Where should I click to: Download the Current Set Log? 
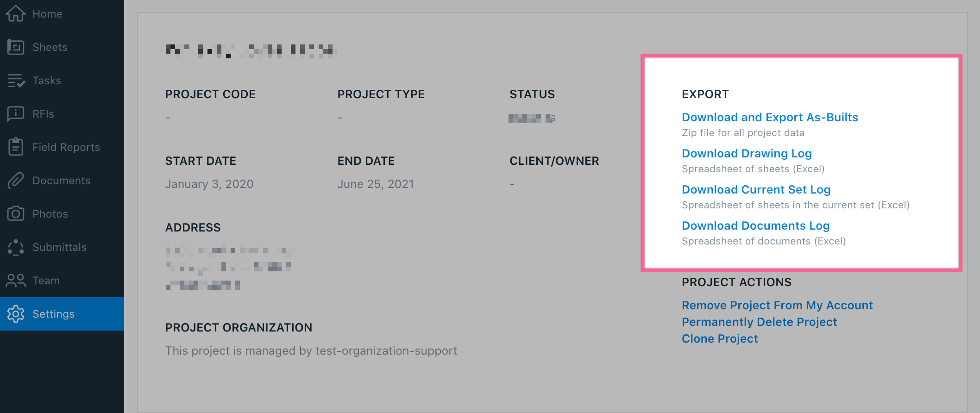(x=756, y=190)
